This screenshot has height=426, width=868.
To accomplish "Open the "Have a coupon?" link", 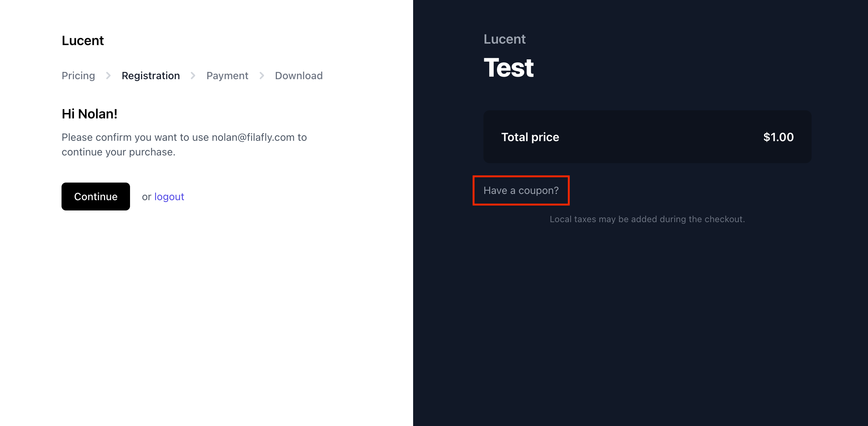I will coord(521,191).
